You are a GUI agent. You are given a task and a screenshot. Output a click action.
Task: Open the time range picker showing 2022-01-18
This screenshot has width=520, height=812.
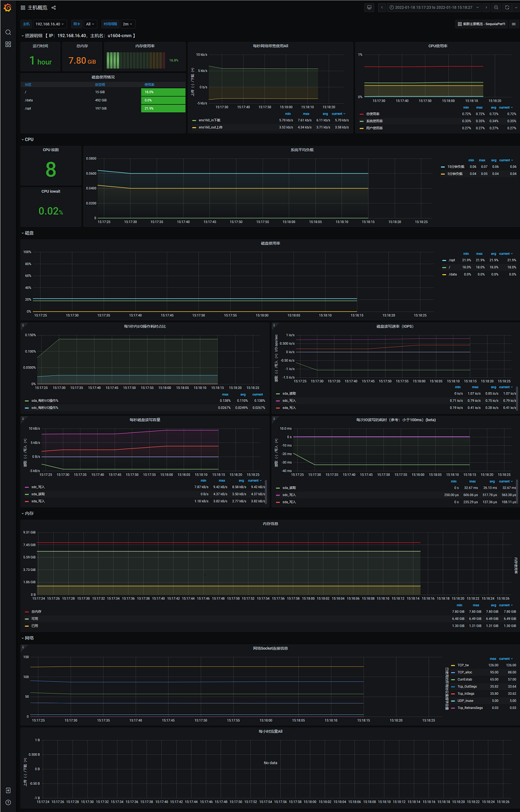434,8
